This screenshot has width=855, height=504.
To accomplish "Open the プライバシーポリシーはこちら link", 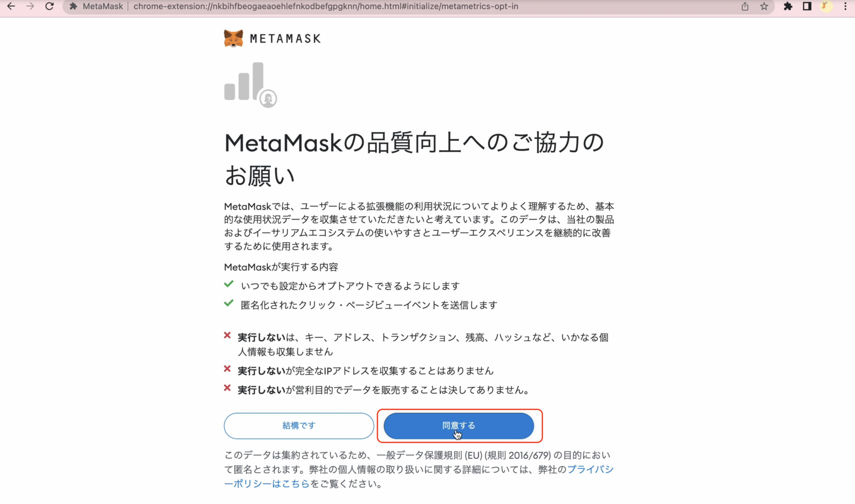I will click(419, 476).
